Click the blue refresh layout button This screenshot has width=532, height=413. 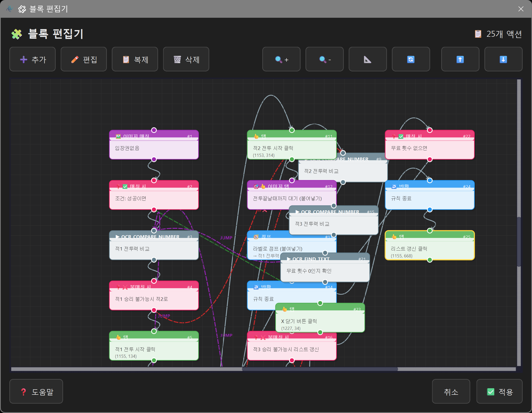(411, 59)
